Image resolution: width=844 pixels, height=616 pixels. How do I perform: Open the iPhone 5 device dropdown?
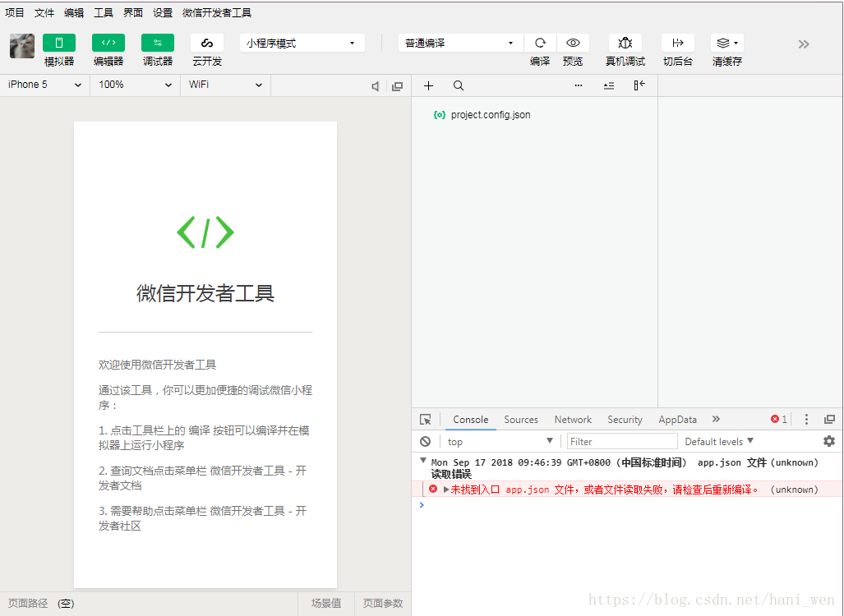tap(44, 85)
